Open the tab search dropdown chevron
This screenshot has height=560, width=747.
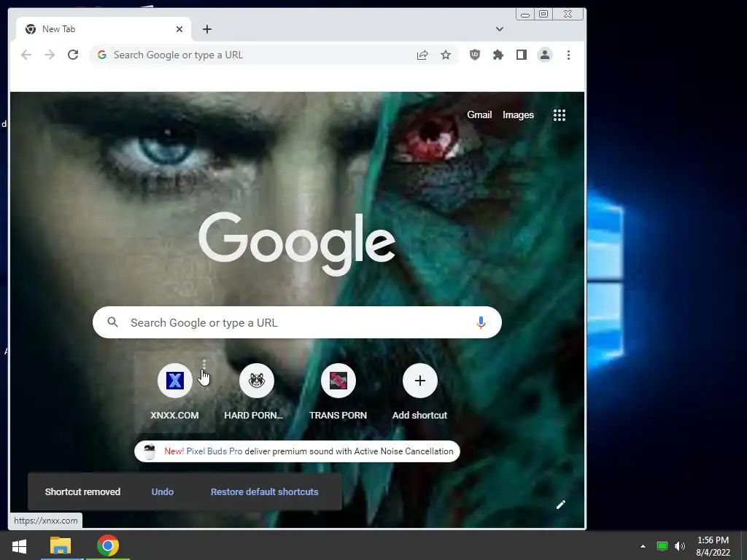pos(499,29)
